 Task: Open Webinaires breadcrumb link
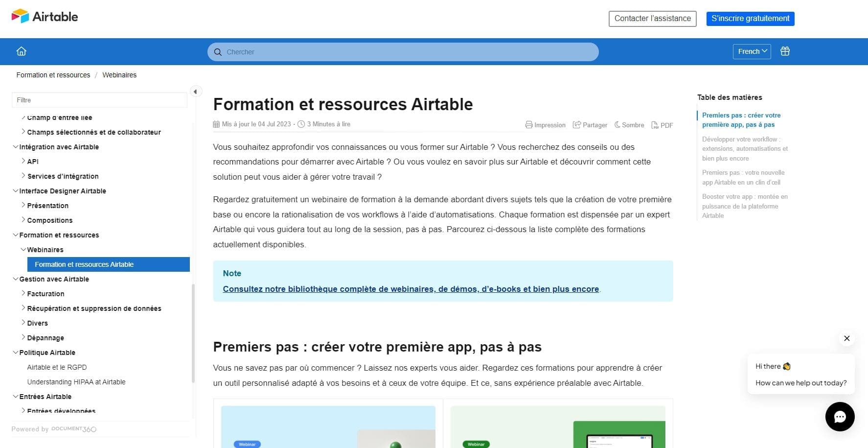click(x=119, y=75)
